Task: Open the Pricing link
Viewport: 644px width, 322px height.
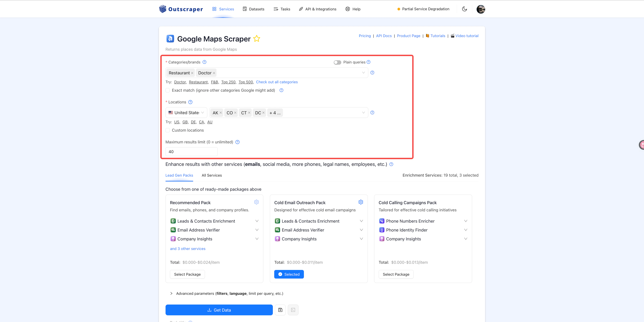Action: coord(365,36)
